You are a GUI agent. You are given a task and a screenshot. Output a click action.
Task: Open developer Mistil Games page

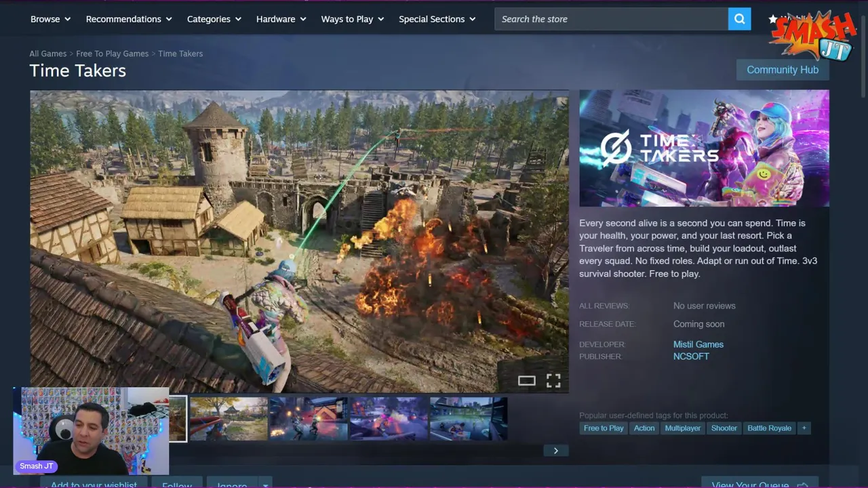tap(698, 344)
